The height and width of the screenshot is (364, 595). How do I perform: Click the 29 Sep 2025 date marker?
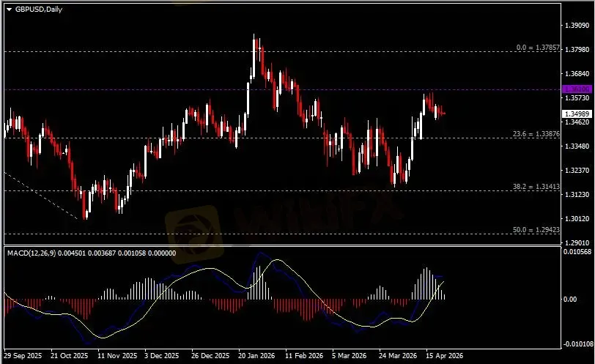pyautogui.click(x=22, y=355)
